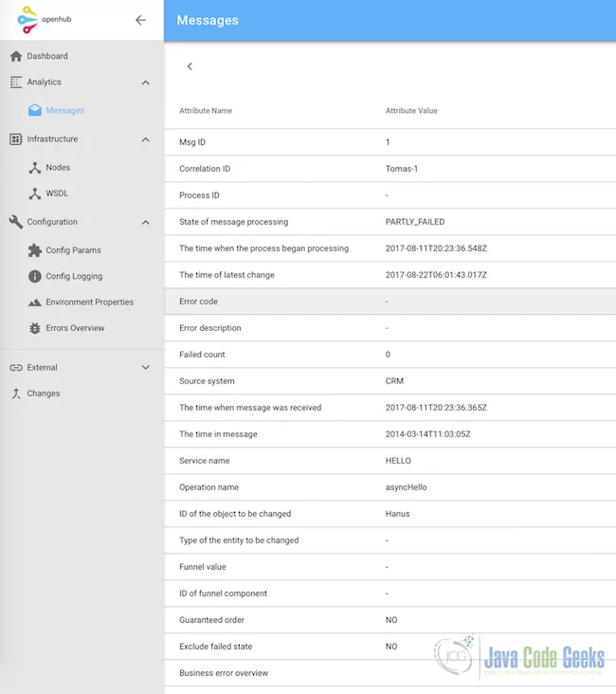Open the WSDL menu item
Screen dimensions: 616x694
coord(57,193)
